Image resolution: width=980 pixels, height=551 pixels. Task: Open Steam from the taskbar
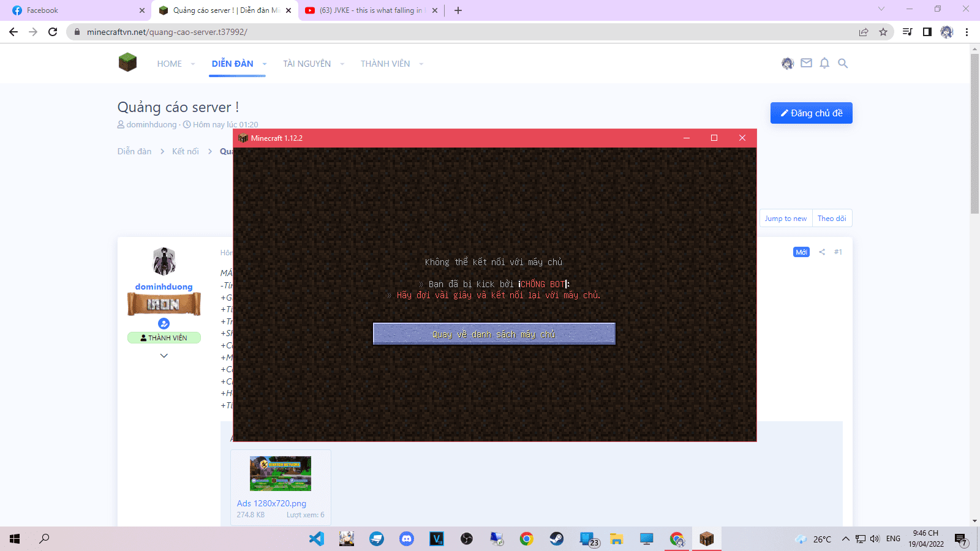coord(556,539)
